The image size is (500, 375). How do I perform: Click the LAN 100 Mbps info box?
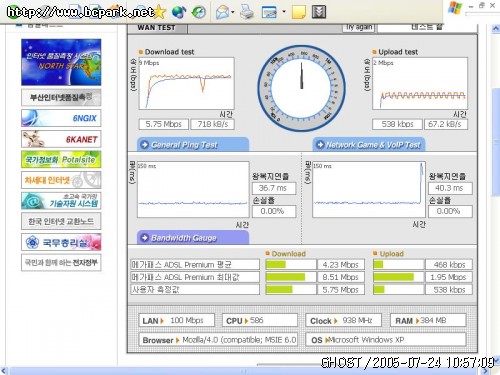click(177, 320)
